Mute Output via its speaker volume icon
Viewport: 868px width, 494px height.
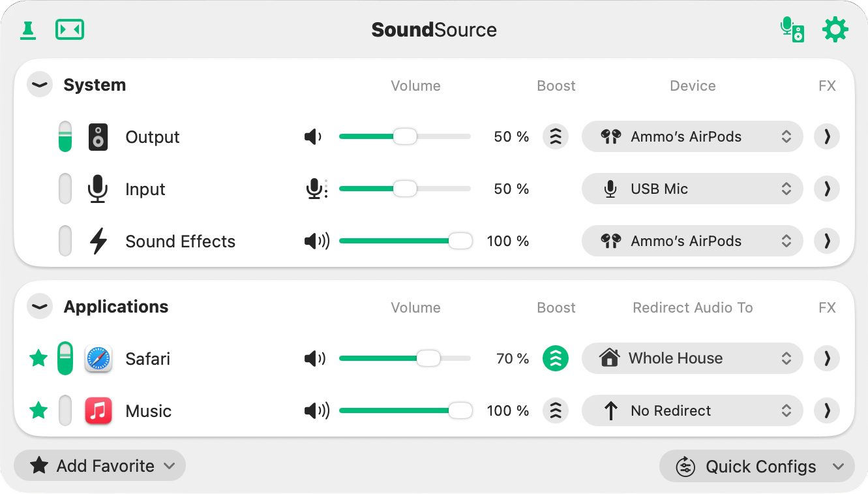(313, 137)
